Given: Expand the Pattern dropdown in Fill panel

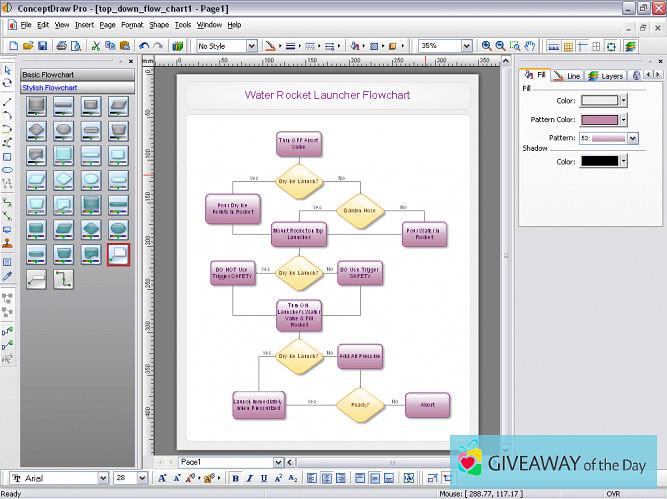Looking at the screenshot, I should [632, 138].
